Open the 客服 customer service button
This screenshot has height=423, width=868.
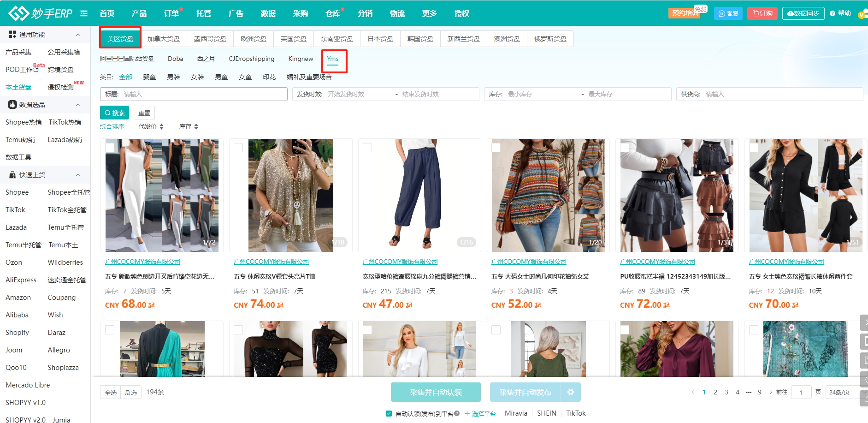(x=728, y=13)
